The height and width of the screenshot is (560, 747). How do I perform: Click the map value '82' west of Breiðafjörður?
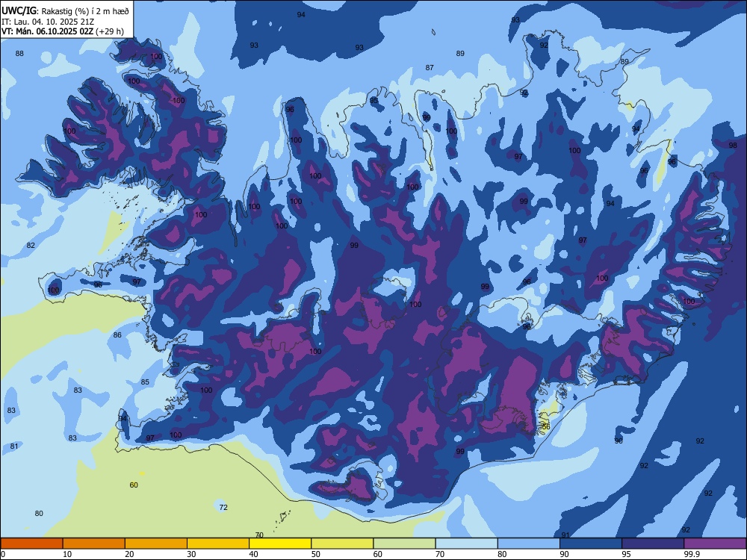pos(31,245)
